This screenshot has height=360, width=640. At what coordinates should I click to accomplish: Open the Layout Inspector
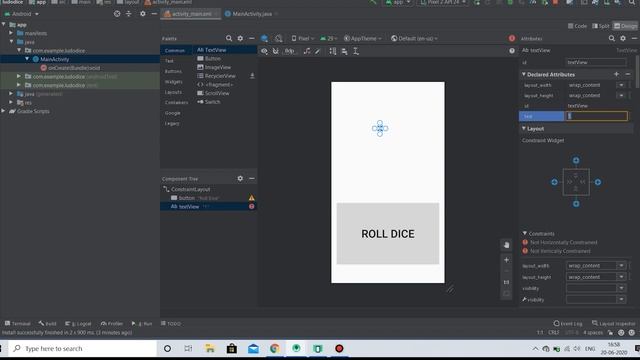tap(613, 324)
